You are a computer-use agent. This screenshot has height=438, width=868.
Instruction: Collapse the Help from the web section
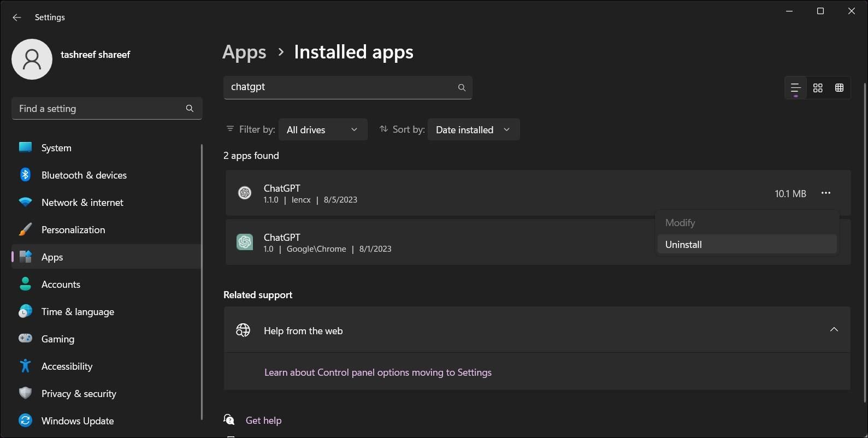834,329
